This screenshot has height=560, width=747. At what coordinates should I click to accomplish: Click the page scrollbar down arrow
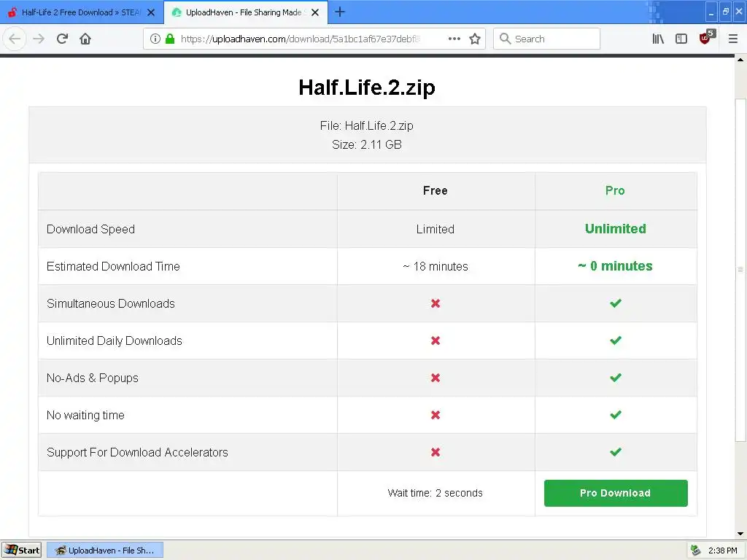click(740, 534)
